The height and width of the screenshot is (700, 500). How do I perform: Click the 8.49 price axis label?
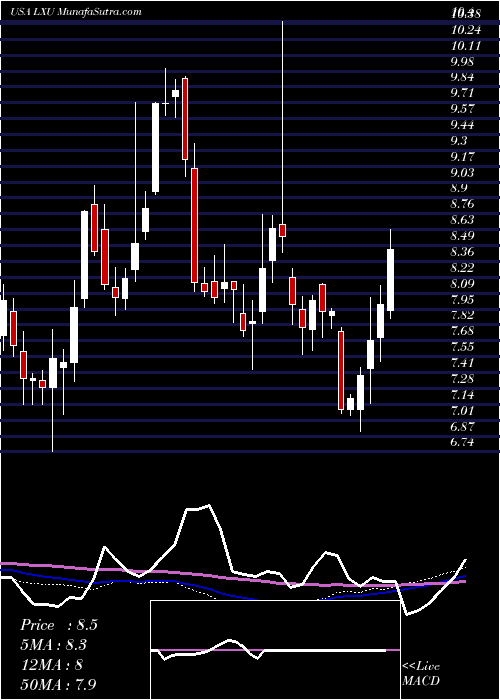463,236
